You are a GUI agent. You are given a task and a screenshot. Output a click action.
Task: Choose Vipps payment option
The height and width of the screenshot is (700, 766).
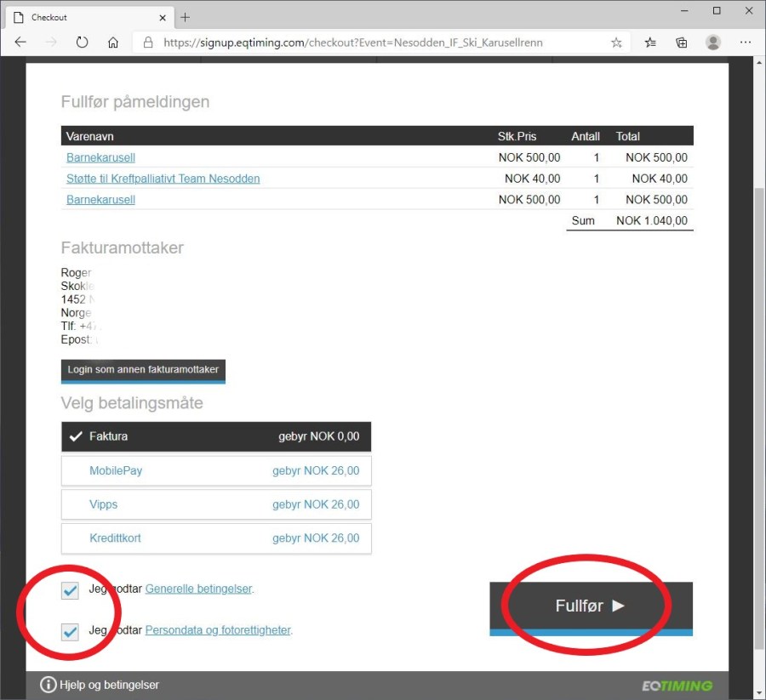216,504
